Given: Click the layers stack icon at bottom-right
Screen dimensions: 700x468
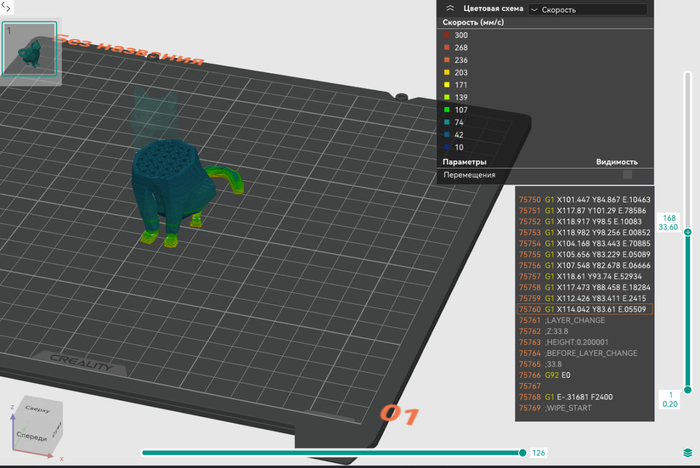Looking at the screenshot, I should click(x=688, y=453).
